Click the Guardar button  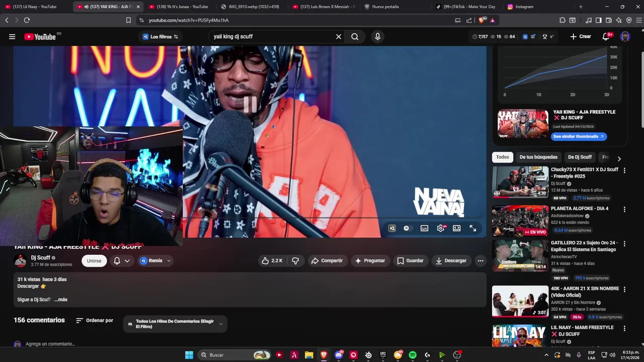pyautogui.click(x=410, y=260)
